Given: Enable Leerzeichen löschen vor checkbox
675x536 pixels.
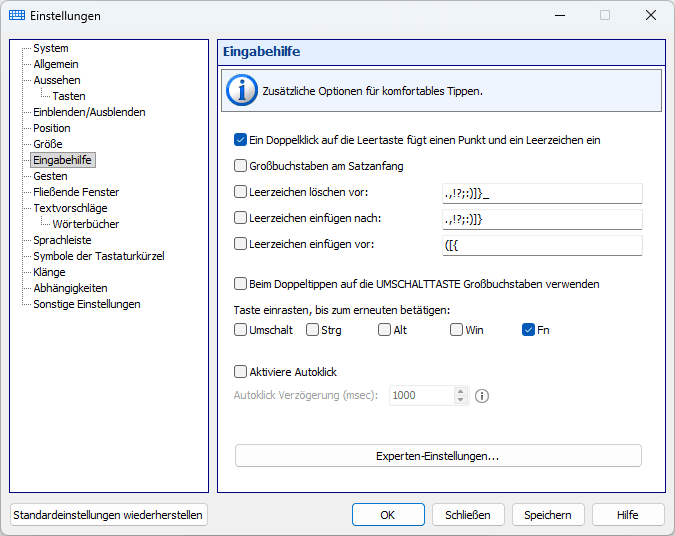Looking at the screenshot, I should [240, 192].
